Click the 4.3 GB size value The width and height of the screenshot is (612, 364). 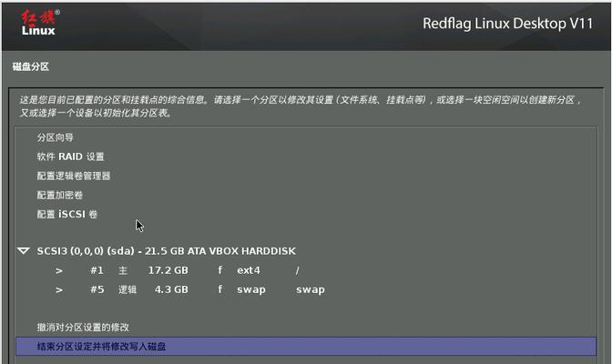click(x=171, y=289)
